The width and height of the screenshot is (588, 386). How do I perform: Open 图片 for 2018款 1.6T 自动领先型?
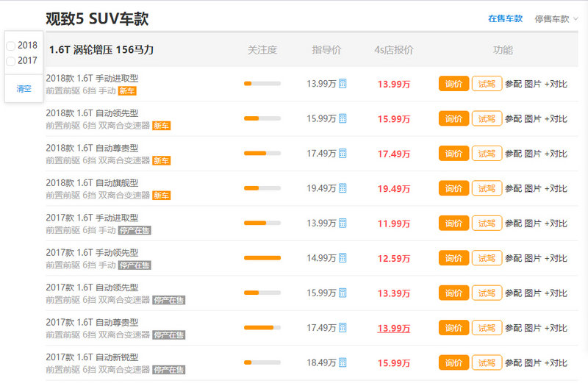(533, 118)
